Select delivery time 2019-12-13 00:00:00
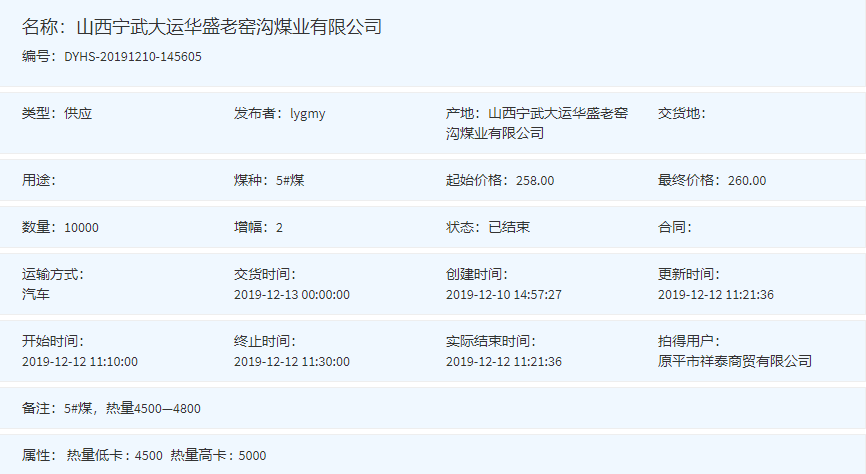The height and width of the screenshot is (474, 866). pos(292,294)
